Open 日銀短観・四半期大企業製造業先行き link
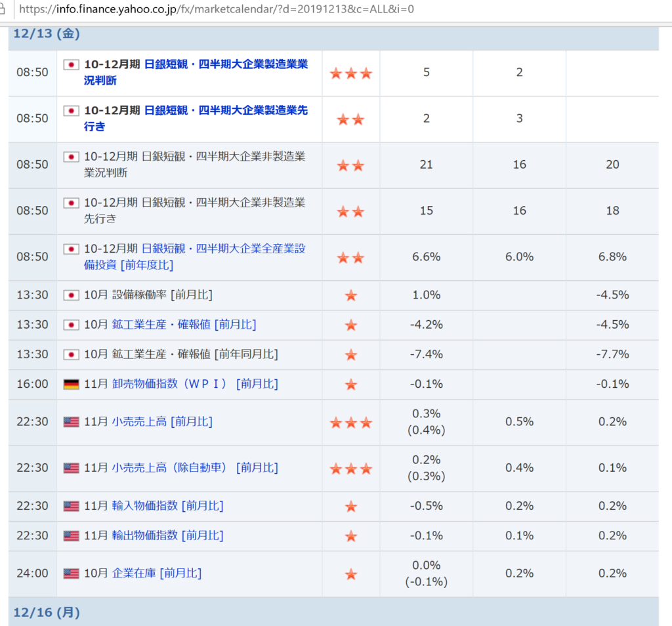Viewport: 672px width, 626px height. tap(196, 118)
